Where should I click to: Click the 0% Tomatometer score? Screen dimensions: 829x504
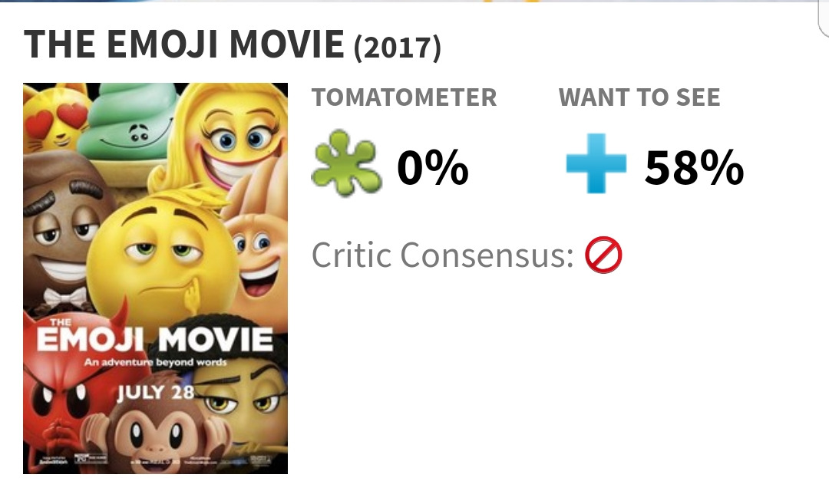pyautogui.click(x=432, y=166)
